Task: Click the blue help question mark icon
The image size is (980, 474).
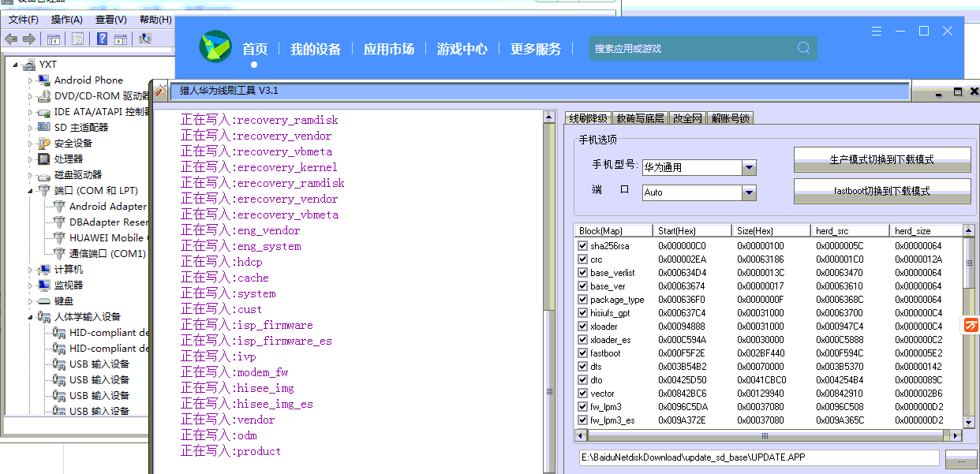Action: 102,39
